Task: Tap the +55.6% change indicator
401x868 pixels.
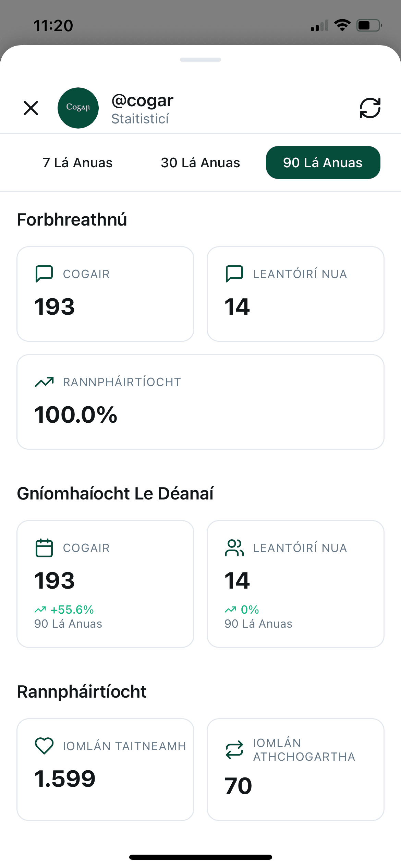Action: (64, 610)
